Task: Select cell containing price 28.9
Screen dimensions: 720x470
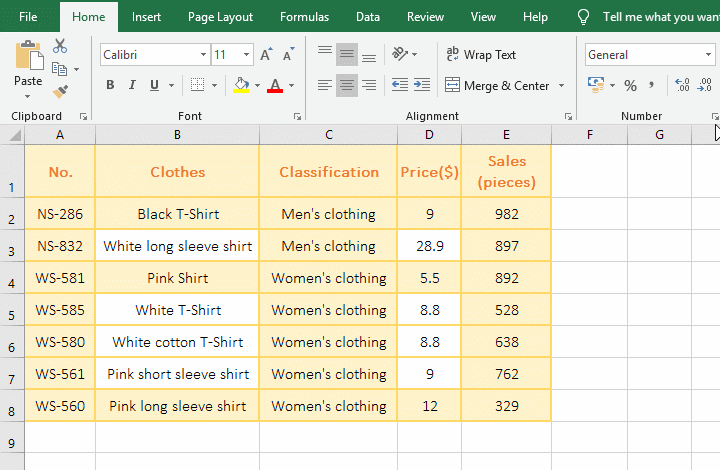Action: click(x=429, y=246)
